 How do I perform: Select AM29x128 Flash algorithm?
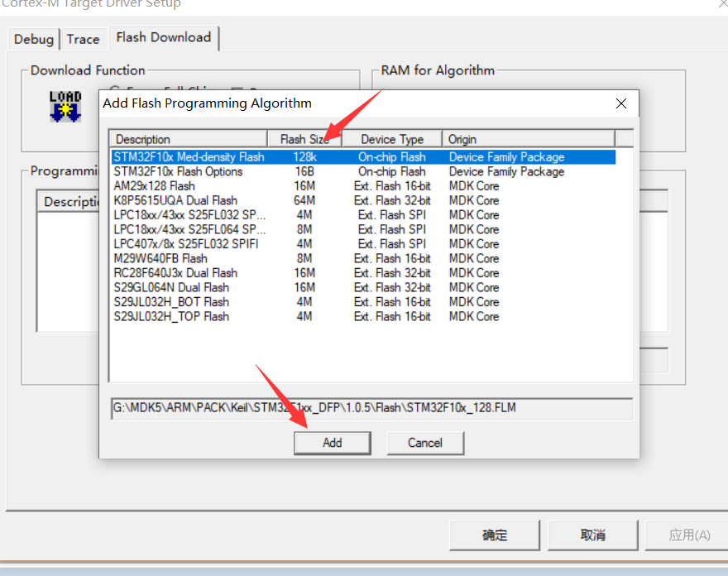[363, 186]
